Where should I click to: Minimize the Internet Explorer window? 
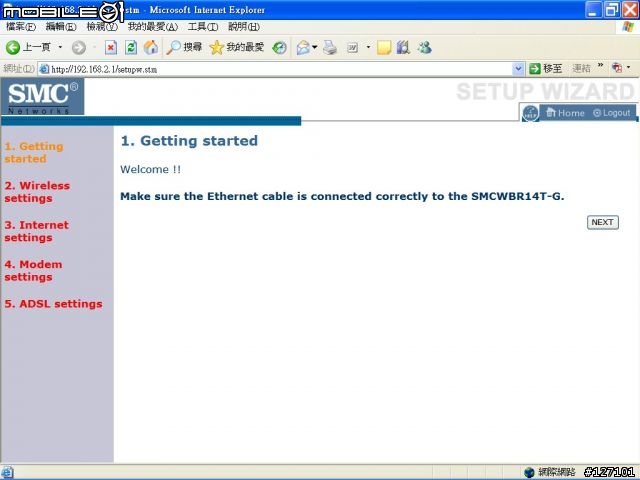coord(593,9)
